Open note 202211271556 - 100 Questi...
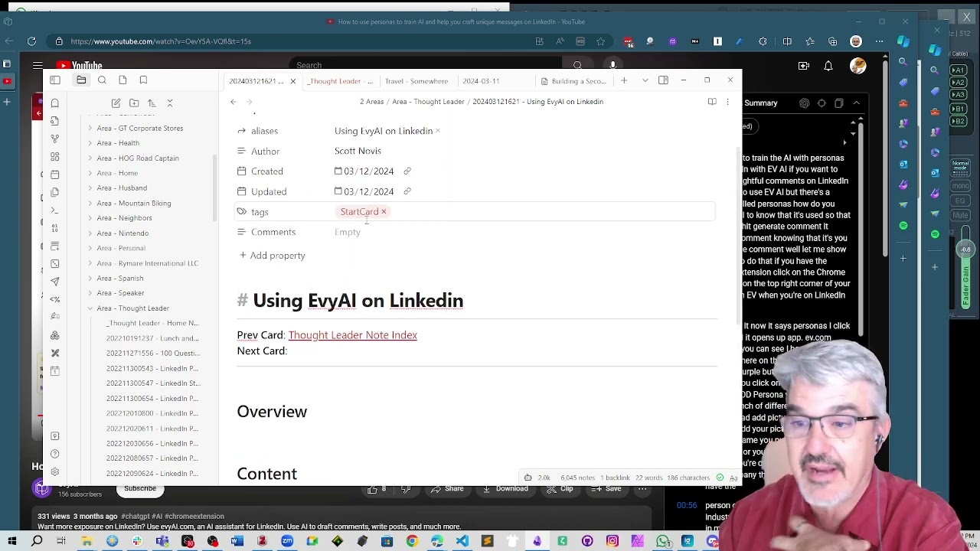The width and height of the screenshot is (980, 551). pyautogui.click(x=152, y=354)
